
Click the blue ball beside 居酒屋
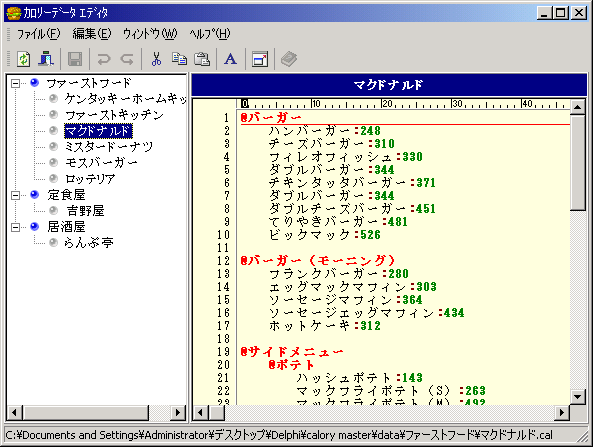pyautogui.click(x=34, y=227)
